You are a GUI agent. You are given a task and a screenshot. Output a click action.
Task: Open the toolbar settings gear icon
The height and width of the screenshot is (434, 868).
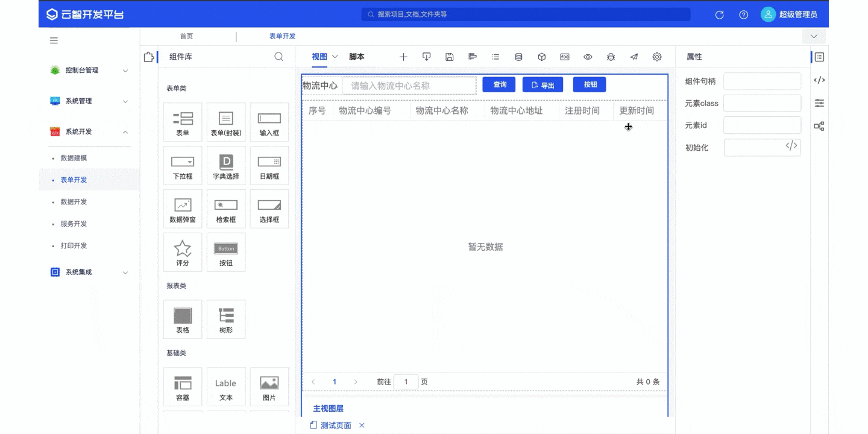[657, 57]
